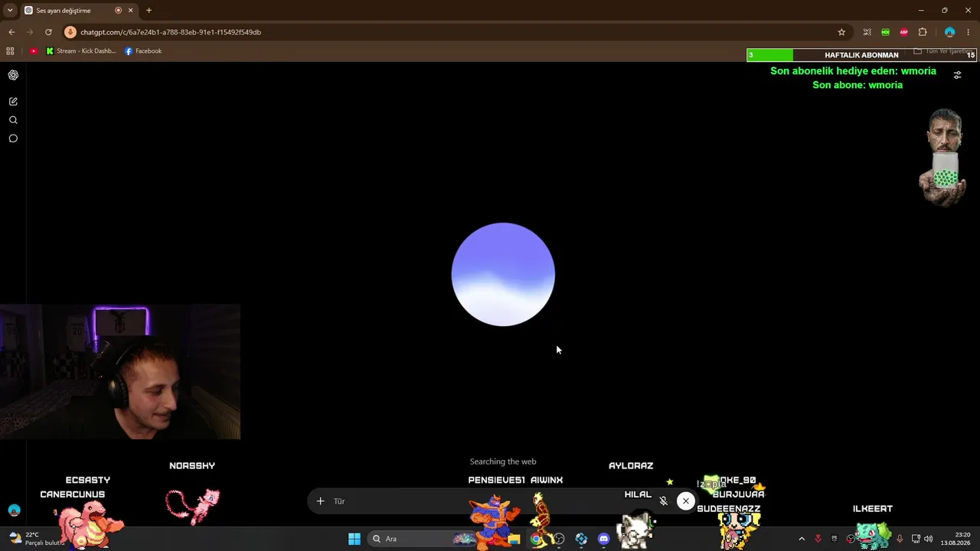Go back to the previous page
The width and height of the screenshot is (980, 551).
coord(11,32)
